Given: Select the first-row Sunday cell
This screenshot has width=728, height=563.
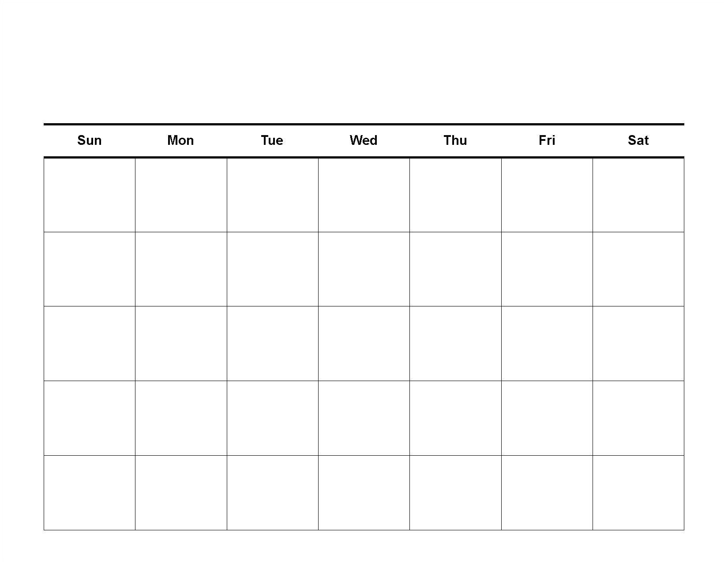Looking at the screenshot, I should pyautogui.click(x=90, y=195).
